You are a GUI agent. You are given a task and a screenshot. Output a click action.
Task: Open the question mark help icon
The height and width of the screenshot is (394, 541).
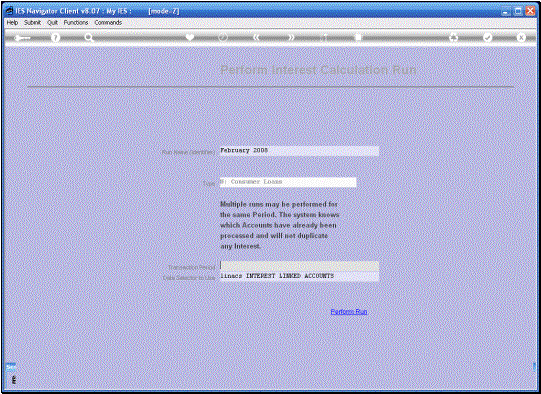tap(55, 37)
